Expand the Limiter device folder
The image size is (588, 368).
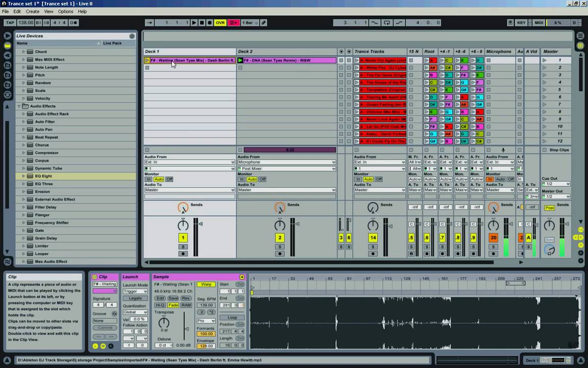tap(23, 246)
